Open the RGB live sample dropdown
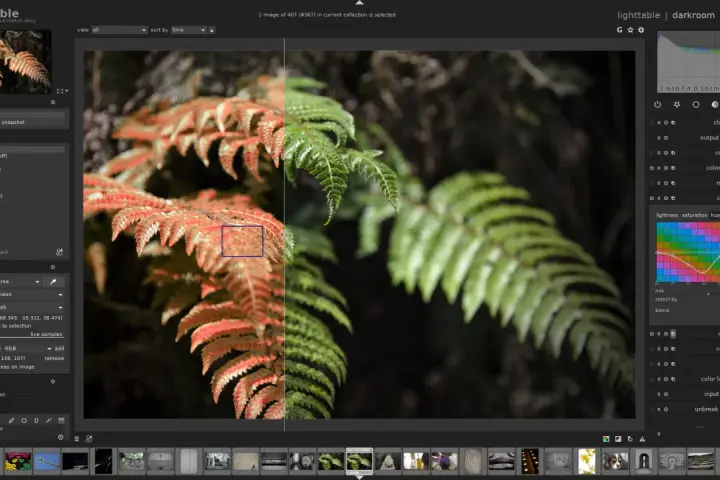 pos(27,349)
